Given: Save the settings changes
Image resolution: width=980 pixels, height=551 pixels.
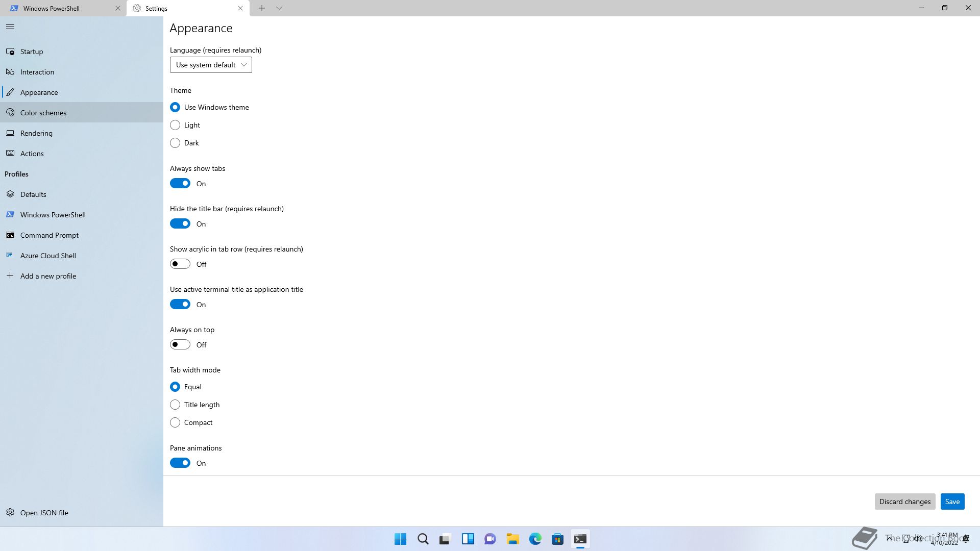Looking at the screenshot, I should [952, 502].
